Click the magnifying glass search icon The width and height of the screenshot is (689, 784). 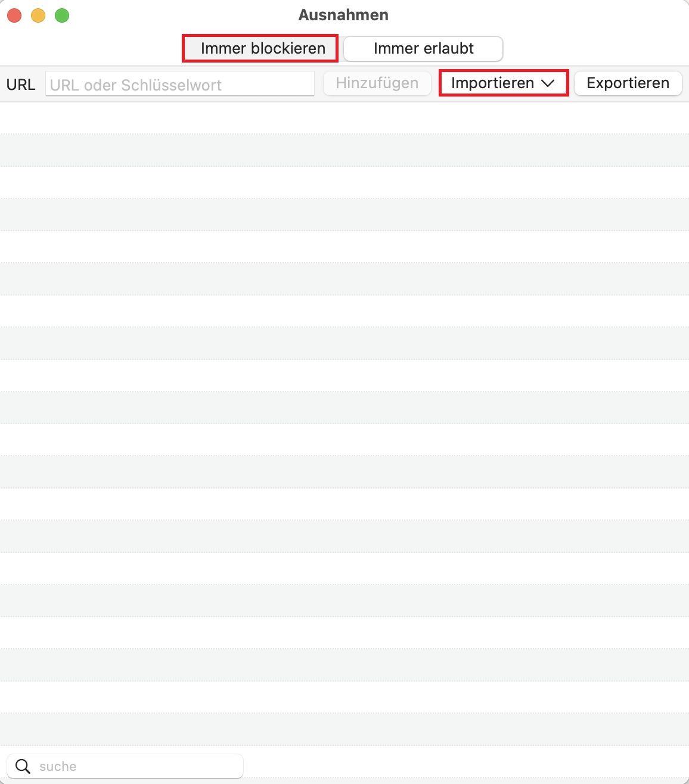click(x=23, y=766)
